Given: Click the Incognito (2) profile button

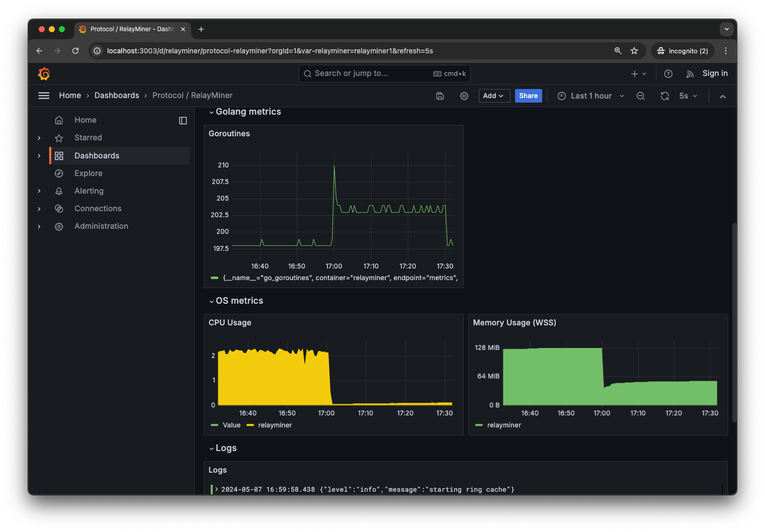Looking at the screenshot, I should click(x=683, y=51).
